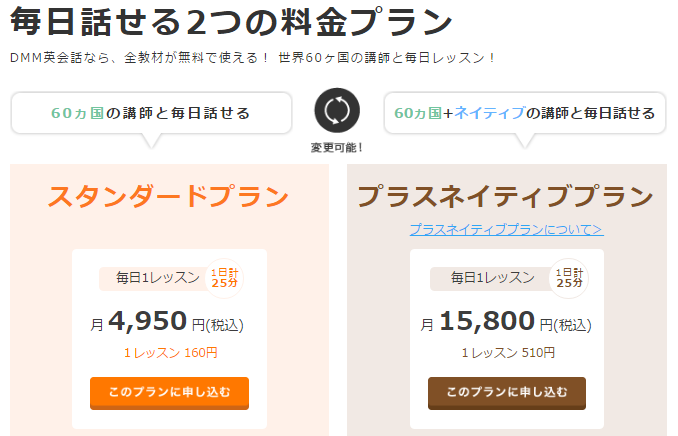This screenshot has height=436, width=678.
Task: Click the プラスネイティブプラン heading
Action: point(506,196)
